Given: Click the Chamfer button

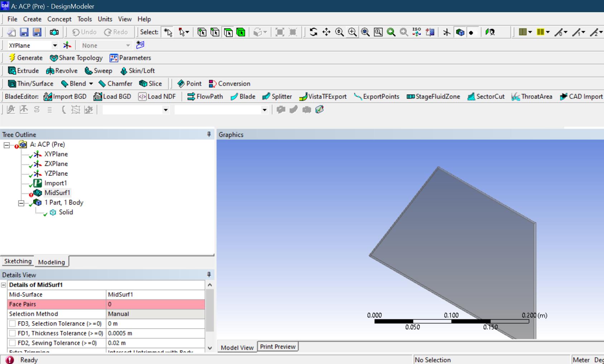Looking at the screenshot, I should tap(115, 84).
